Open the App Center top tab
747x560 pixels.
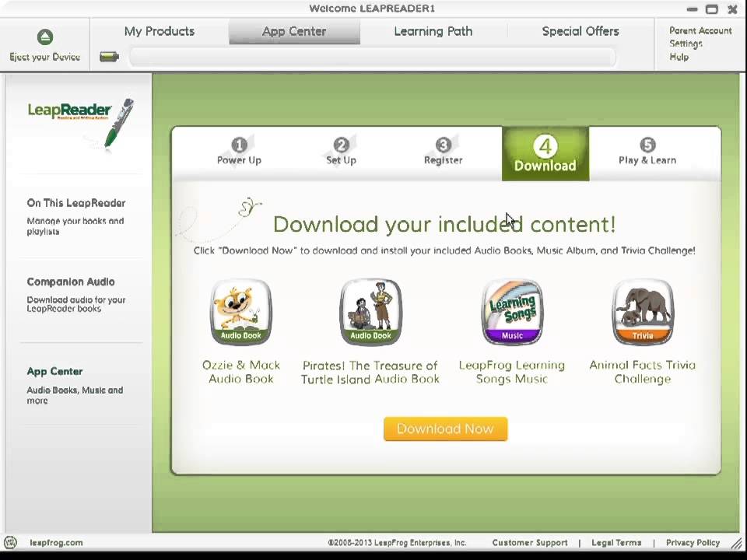click(294, 32)
